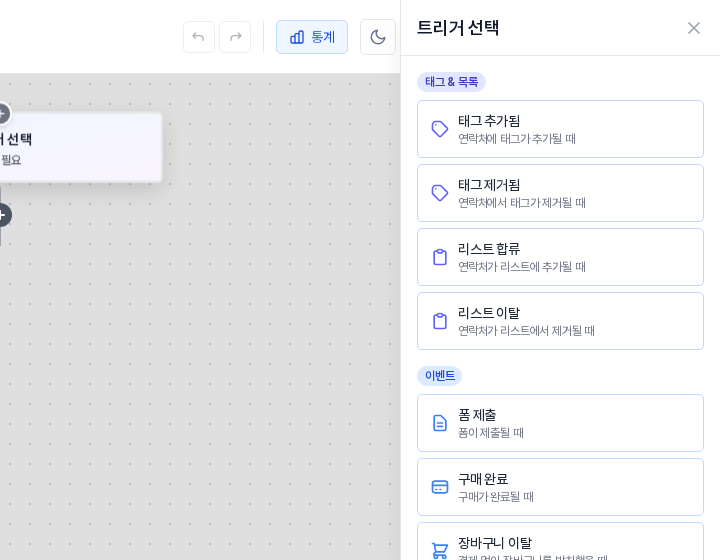Click the tag icon beside 태그 제거됨
The image size is (720, 560).
click(x=440, y=193)
